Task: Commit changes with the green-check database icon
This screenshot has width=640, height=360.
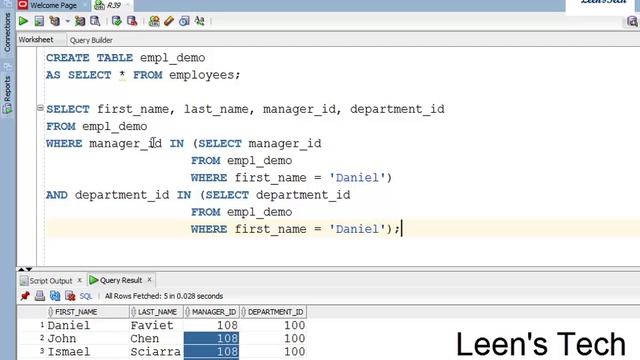Action: pos(117,21)
